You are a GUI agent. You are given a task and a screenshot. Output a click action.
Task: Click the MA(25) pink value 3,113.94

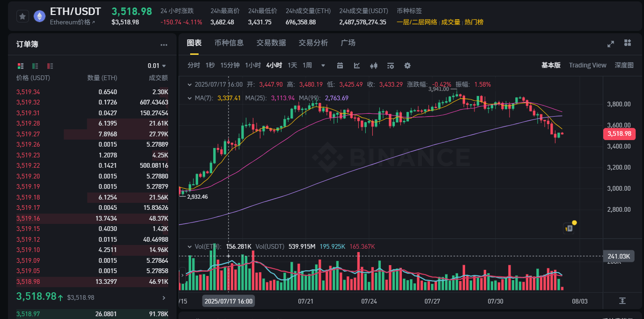tap(283, 98)
